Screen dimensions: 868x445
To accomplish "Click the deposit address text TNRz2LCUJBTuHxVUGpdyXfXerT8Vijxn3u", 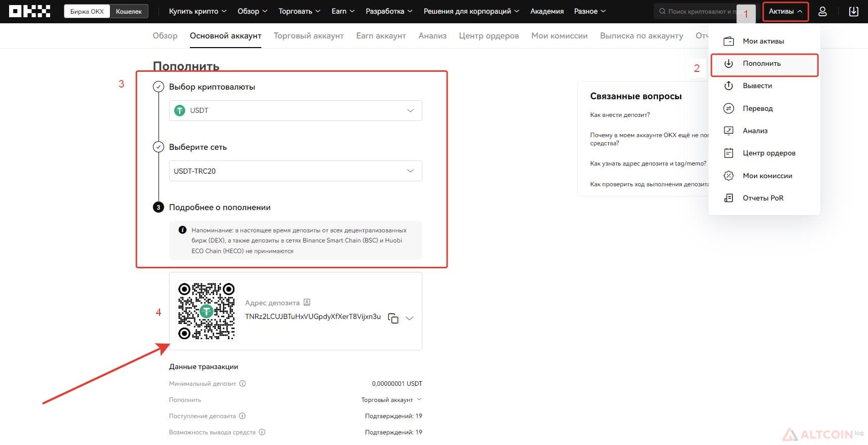I will (312, 316).
